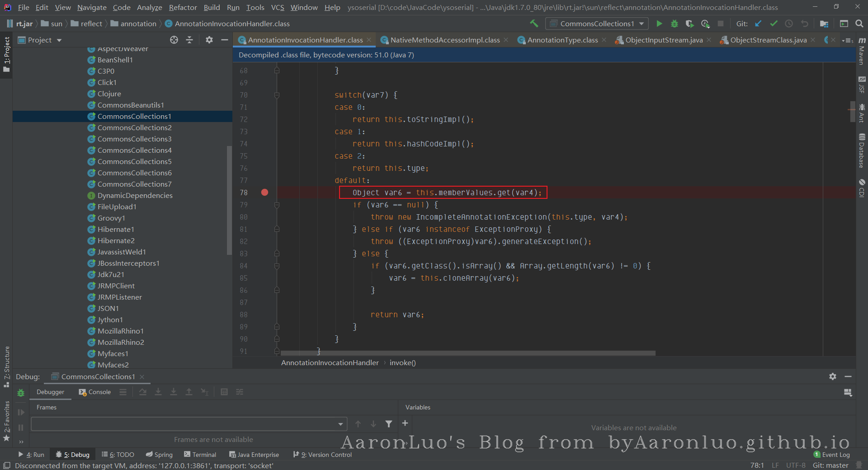868x470 pixels.
Task: Select Groovy1 in the project tree
Action: coord(111,218)
